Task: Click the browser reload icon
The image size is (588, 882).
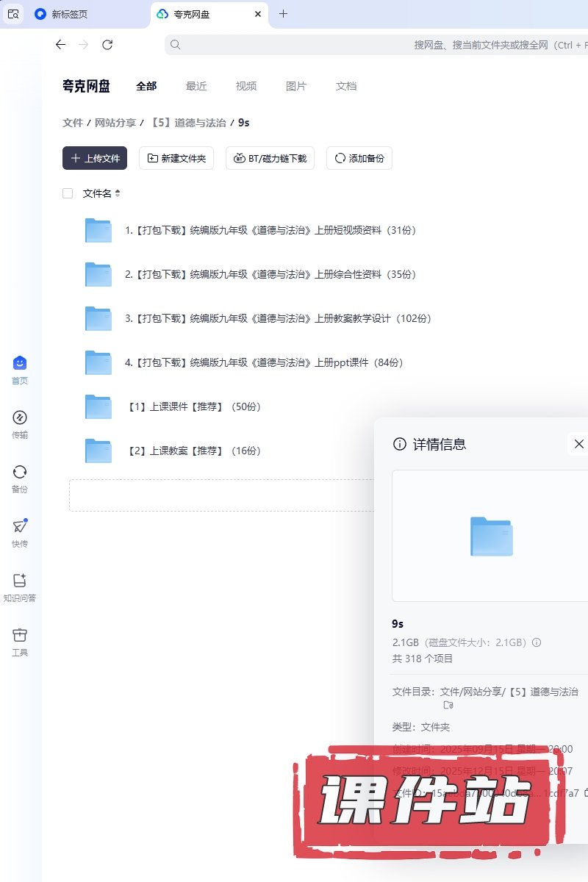Action: point(107,45)
